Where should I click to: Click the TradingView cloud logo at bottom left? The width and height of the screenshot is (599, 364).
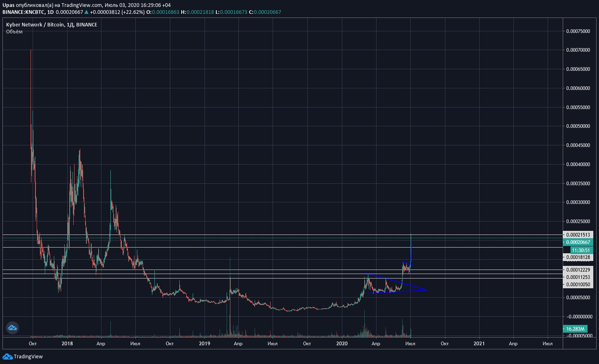[x=7, y=357]
